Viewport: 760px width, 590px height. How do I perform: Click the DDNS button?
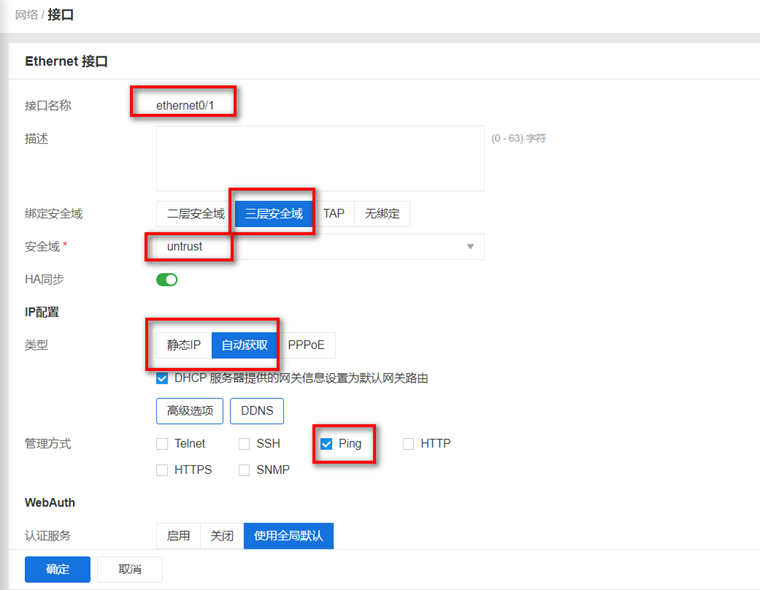(257, 411)
